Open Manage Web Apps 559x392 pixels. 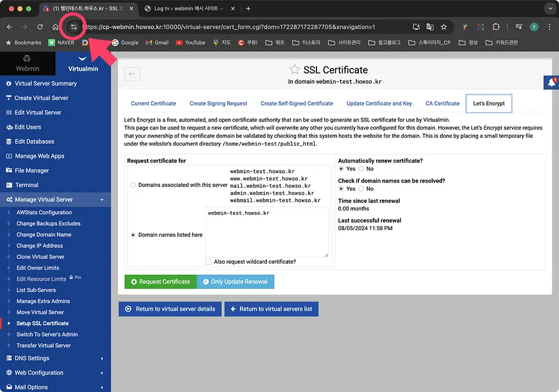point(40,156)
